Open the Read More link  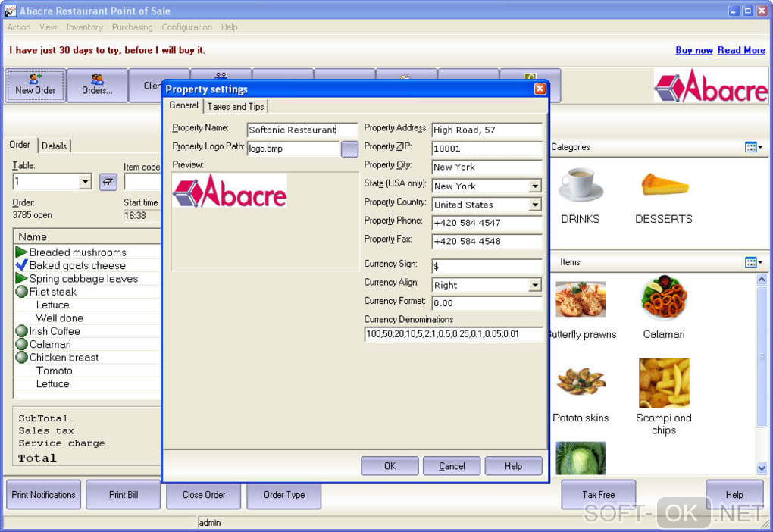[741, 50]
